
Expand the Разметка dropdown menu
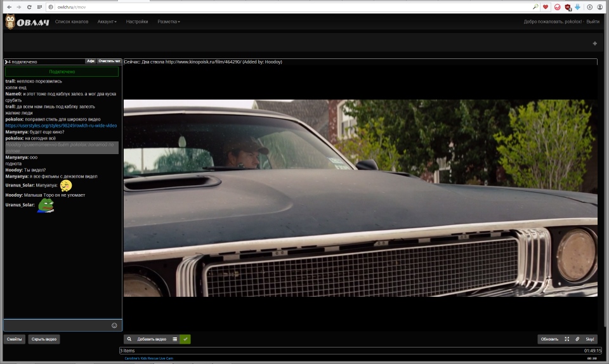(x=169, y=22)
